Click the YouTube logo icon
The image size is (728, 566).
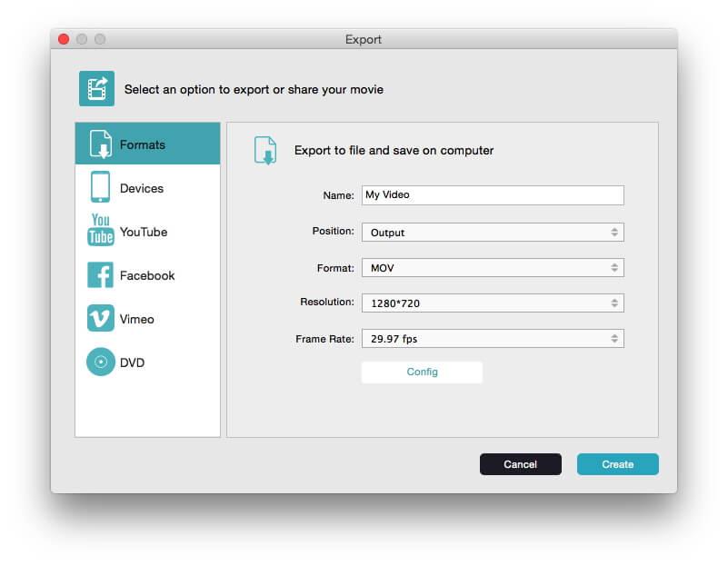click(100, 229)
